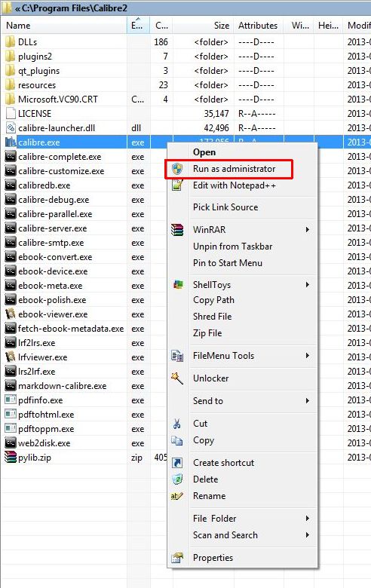Click the Properties icon at menu bottom
The height and width of the screenshot is (588, 371).
pos(177,558)
